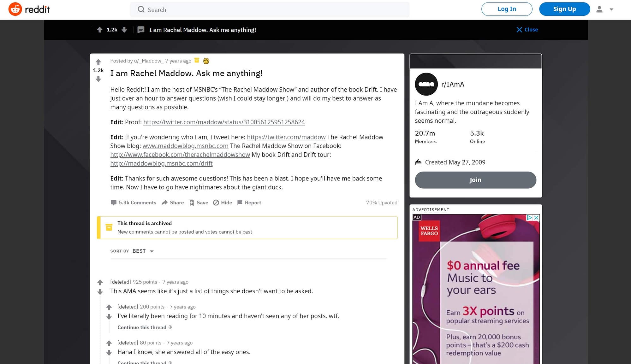The height and width of the screenshot is (364, 631).
Task: Report the post with the flag icon
Action: 240,203
